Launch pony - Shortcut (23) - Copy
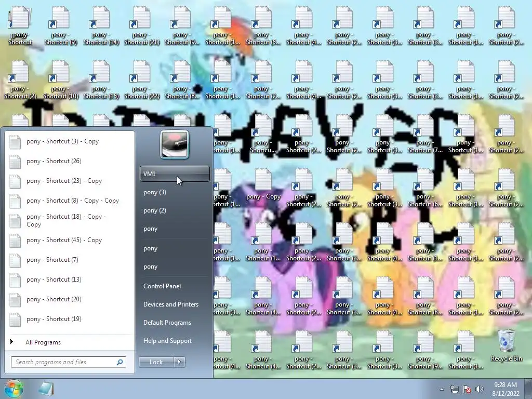 (x=70, y=181)
